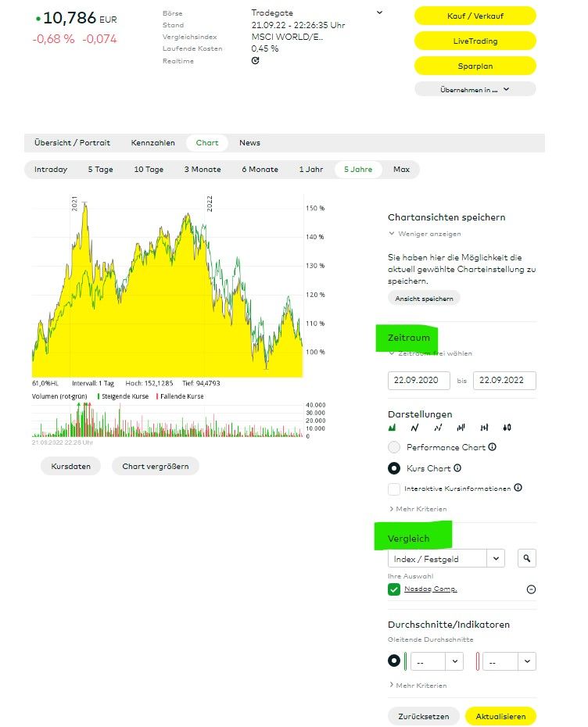This screenshot has height=727, width=588.
Task: Uncheck the Nasdaq Comp. comparison checkbox
Action: point(394,589)
